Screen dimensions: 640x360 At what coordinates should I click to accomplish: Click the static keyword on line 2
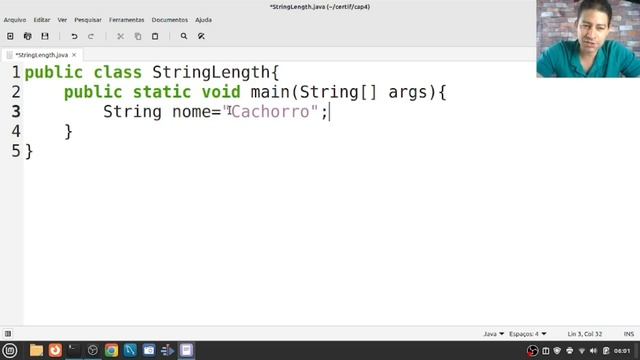coord(162,92)
